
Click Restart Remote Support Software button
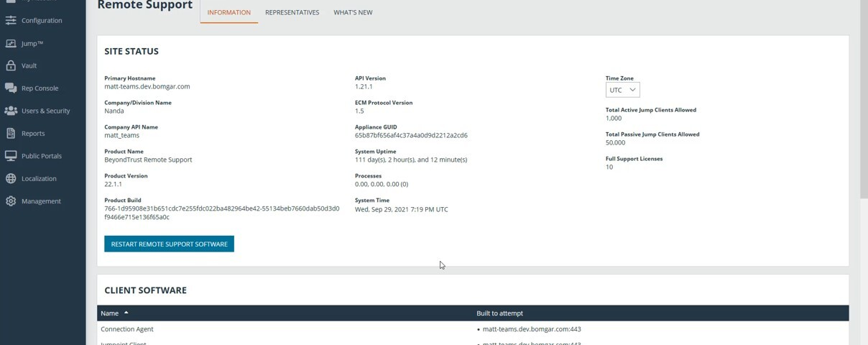point(169,244)
